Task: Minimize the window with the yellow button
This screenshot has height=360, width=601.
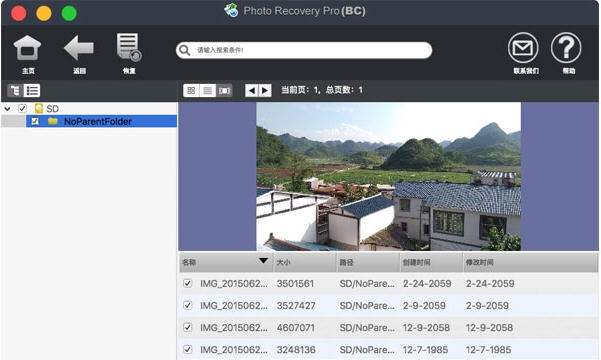Action: coord(44,13)
